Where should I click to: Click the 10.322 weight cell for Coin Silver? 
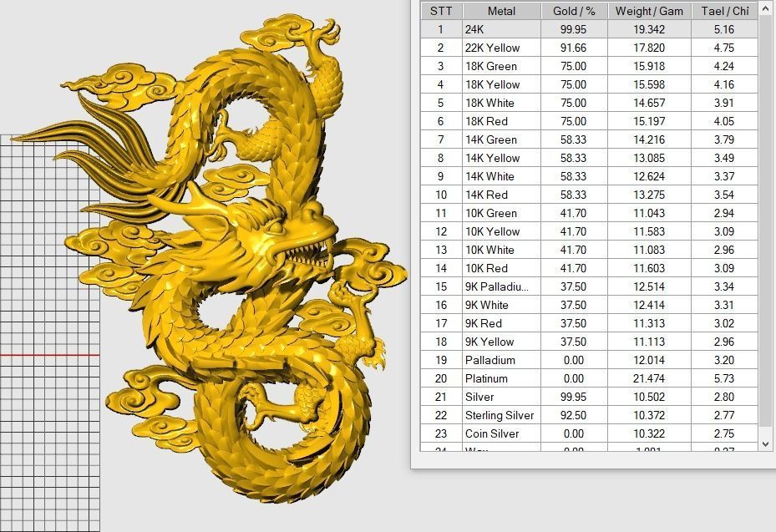[649, 433]
